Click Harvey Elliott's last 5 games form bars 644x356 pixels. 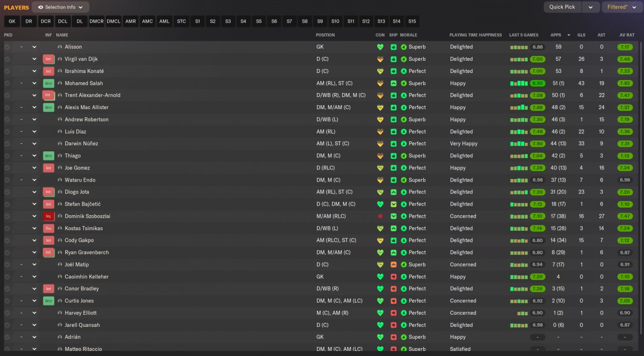pyautogui.click(x=523, y=313)
